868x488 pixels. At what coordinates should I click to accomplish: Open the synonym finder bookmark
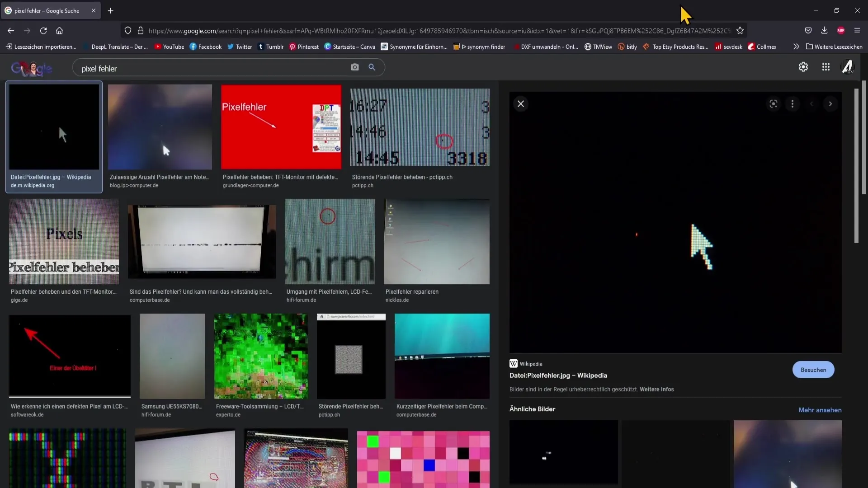(x=479, y=47)
